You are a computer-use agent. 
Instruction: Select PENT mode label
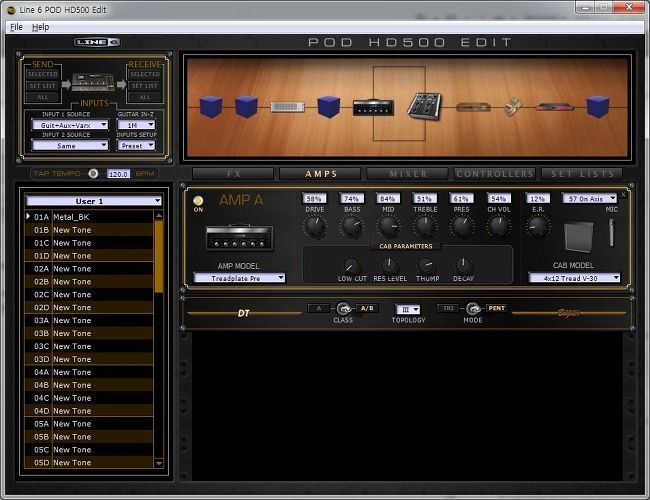496,308
